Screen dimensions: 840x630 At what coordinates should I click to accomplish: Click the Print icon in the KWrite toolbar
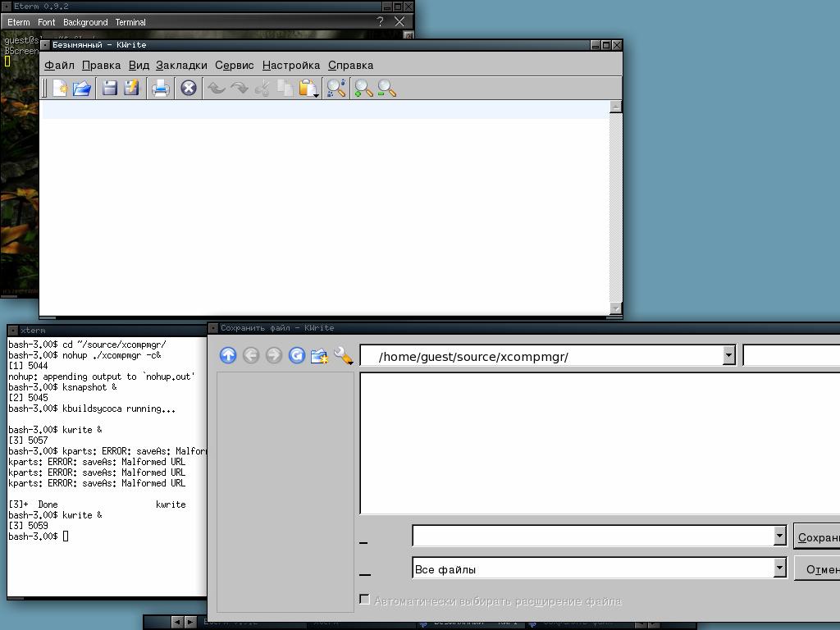[x=161, y=89]
